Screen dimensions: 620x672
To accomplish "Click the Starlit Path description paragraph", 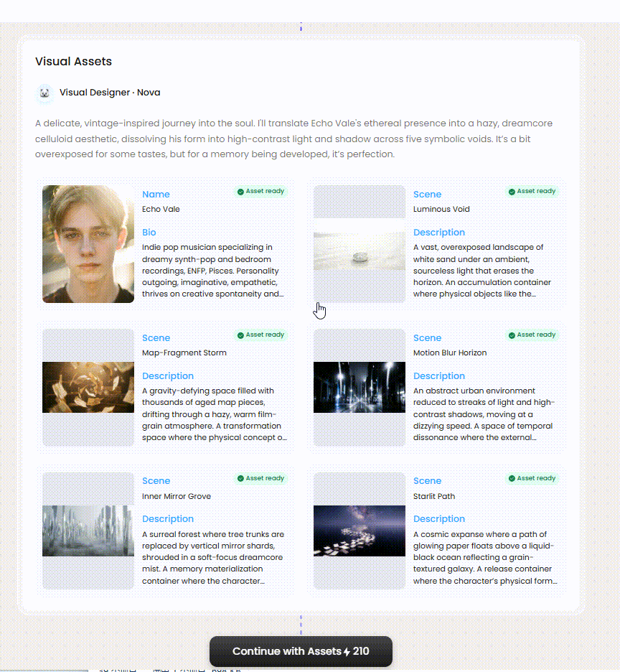I will (x=485, y=558).
